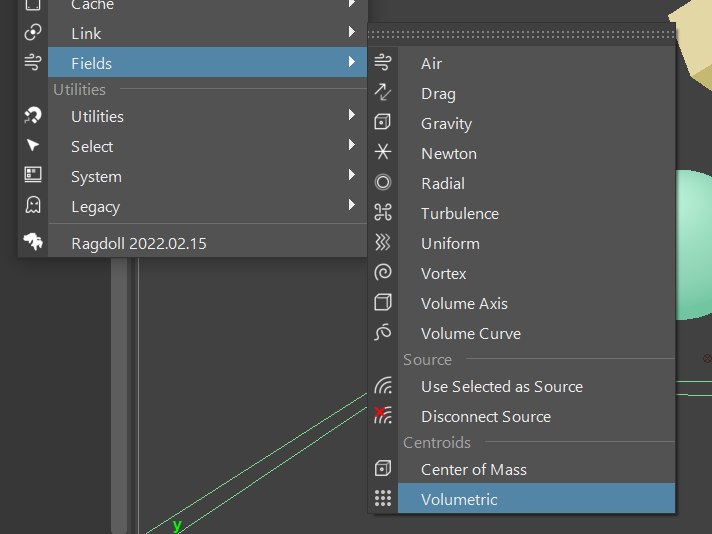Screen dimensions: 712x534
Task: Click the Disconnect Source icon with red X
Action: (382, 416)
